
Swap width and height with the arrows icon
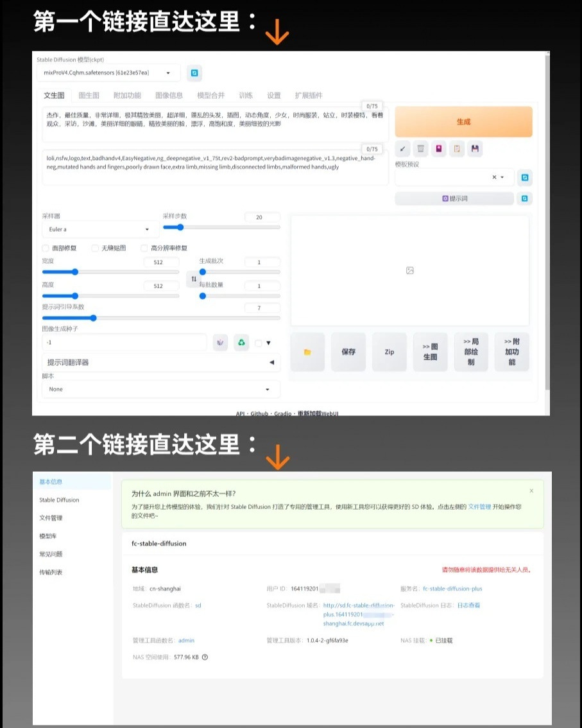[194, 279]
